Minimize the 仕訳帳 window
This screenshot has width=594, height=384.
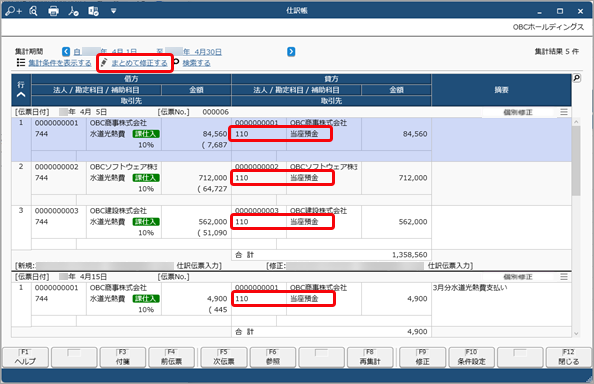(539, 11)
